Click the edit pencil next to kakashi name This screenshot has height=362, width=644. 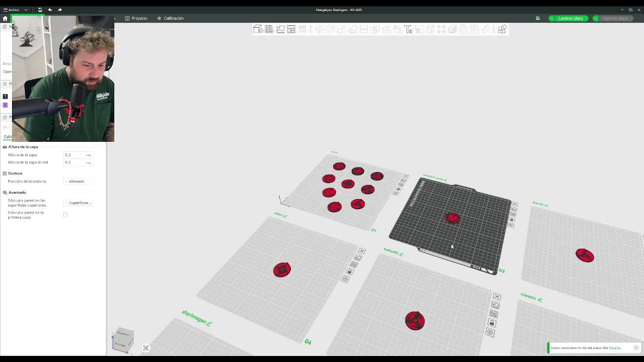tap(401, 254)
